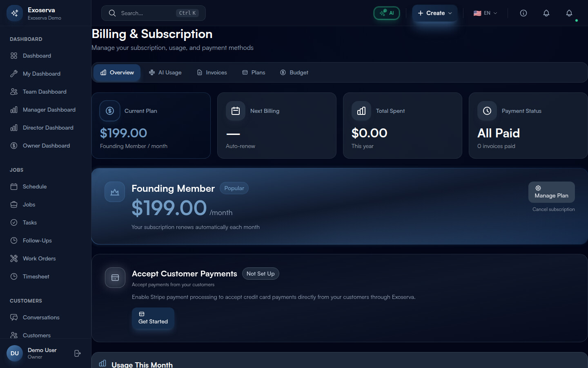Open Work Orders in the sidebar
The image size is (588, 368).
[x=39, y=258]
